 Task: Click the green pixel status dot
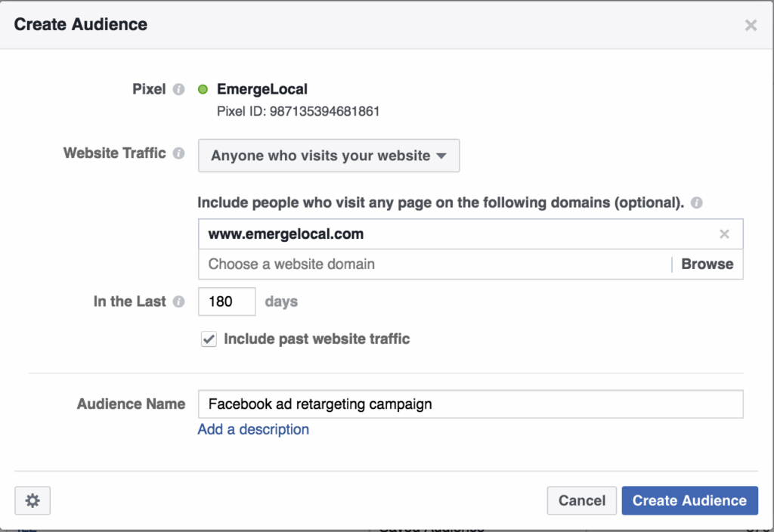point(203,89)
